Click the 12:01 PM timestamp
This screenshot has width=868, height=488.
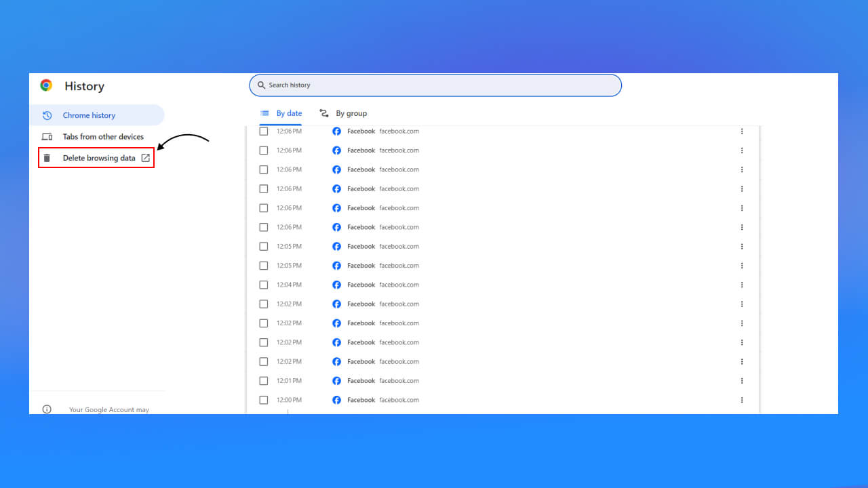(x=289, y=381)
